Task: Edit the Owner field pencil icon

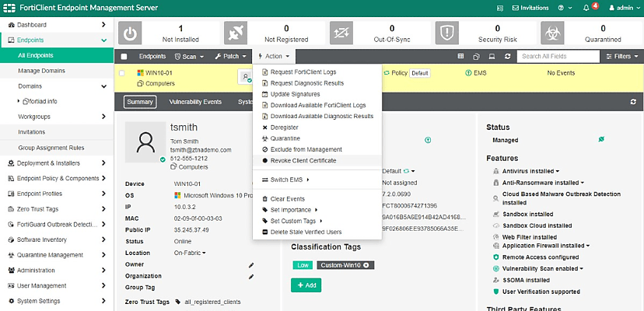Action: point(251,265)
